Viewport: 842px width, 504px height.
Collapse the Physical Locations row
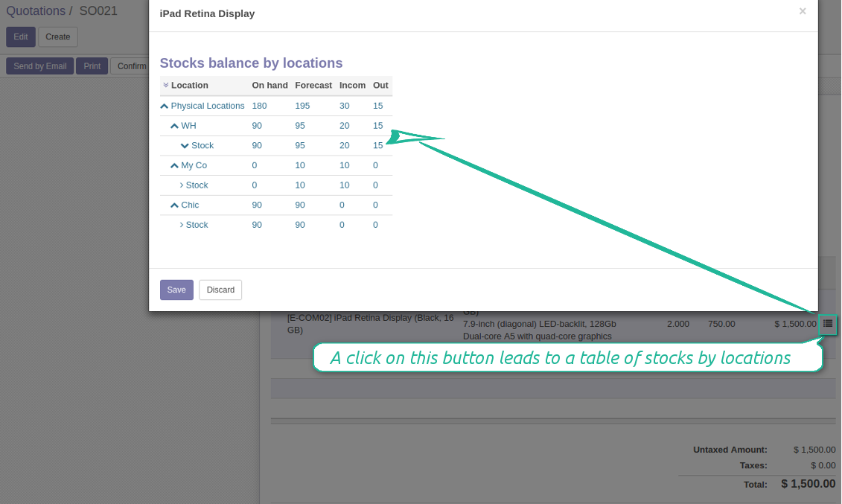tap(165, 106)
